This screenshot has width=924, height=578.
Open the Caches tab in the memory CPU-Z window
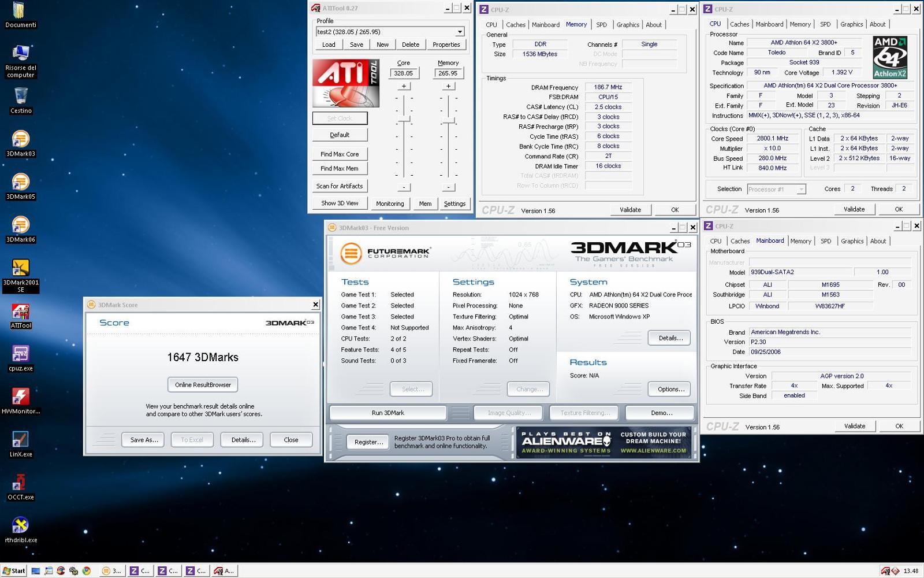(x=516, y=25)
